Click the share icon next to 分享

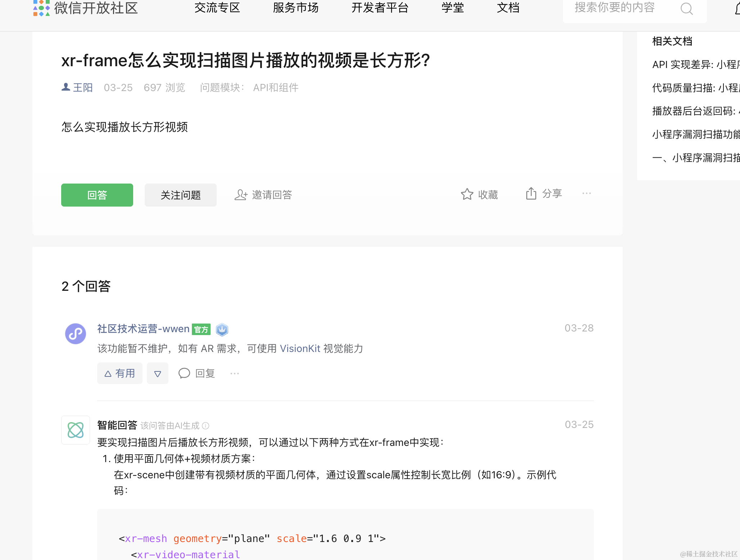531,194
